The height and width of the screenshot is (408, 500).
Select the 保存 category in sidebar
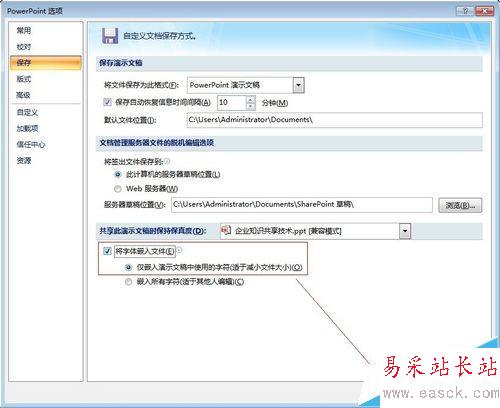click(46, 63)
